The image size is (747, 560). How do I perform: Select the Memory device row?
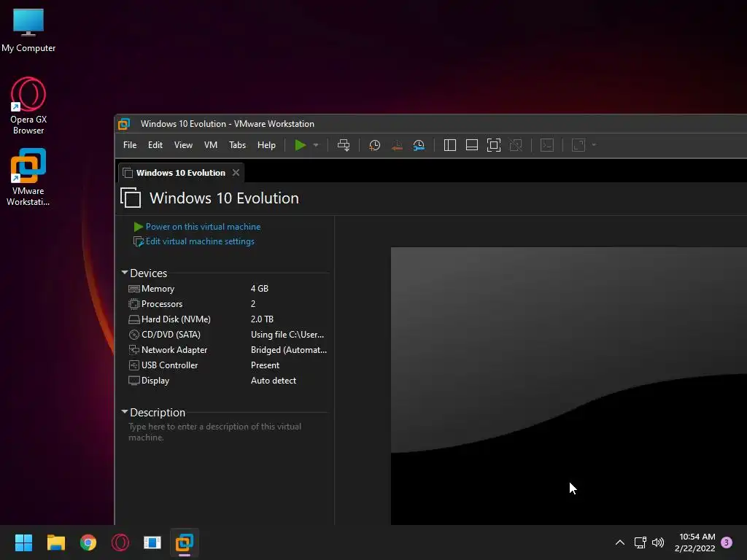[228, 289]
